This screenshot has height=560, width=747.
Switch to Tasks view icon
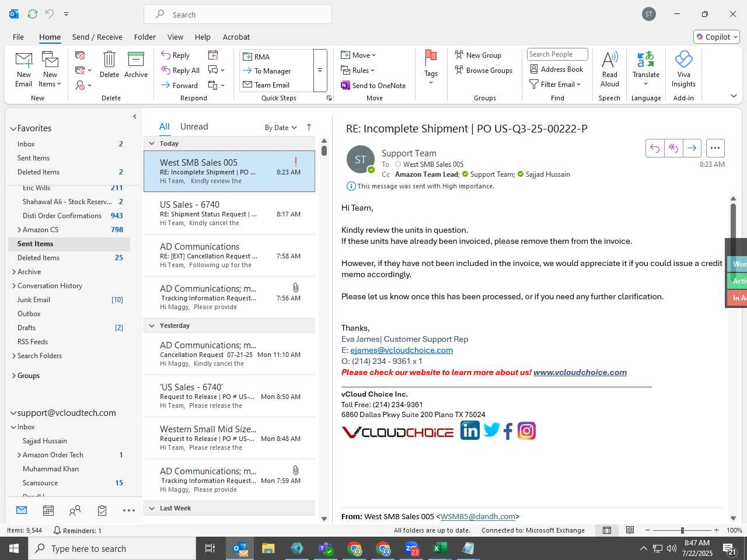coord(102,510)
